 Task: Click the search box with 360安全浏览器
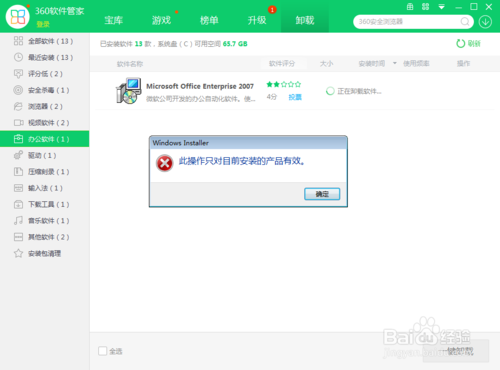point(413,22)
